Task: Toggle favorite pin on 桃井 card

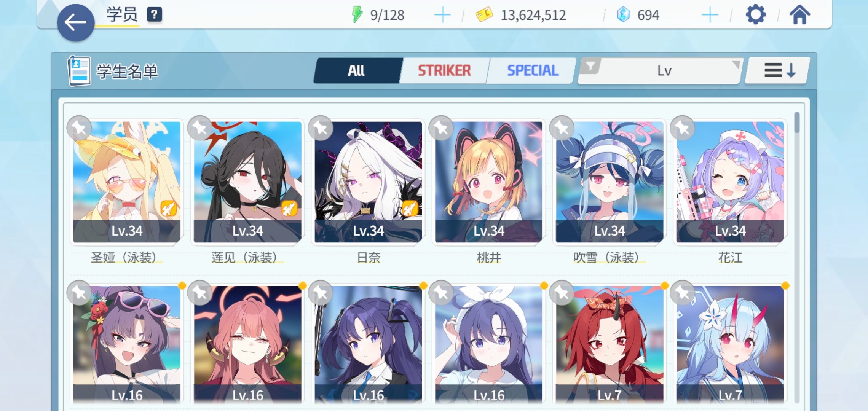Action: (441, 128)
